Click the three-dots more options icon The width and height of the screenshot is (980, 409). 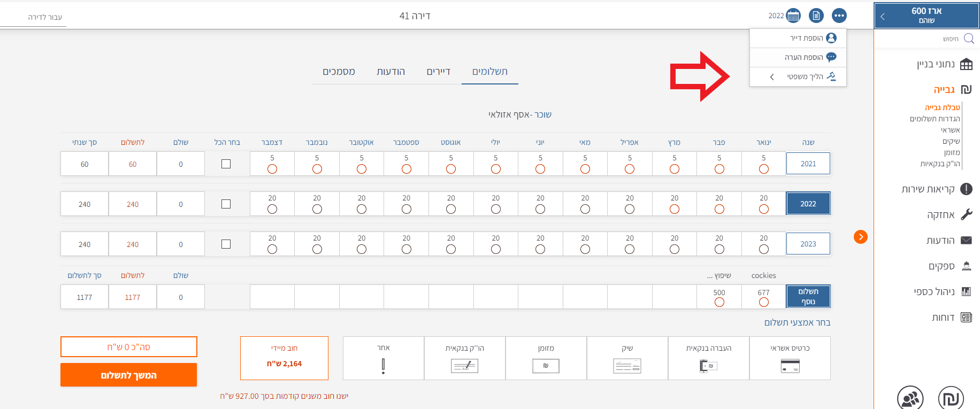click(x=839, y=16)
